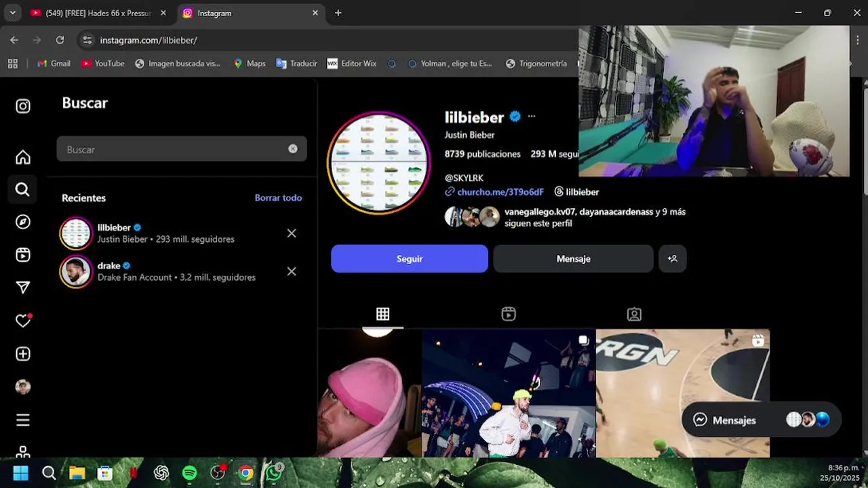The height and width of the screenshot is (488, 868).
Task: Go to Instagram Home icon
Action: click(23, 157)
